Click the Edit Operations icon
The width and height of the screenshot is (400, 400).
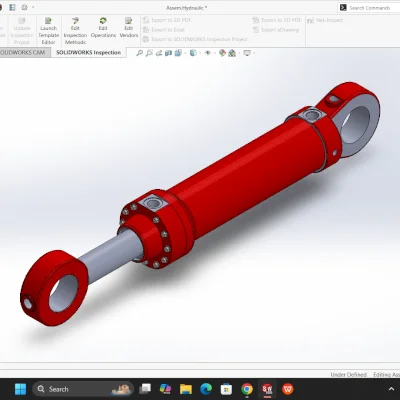point(103,21)
